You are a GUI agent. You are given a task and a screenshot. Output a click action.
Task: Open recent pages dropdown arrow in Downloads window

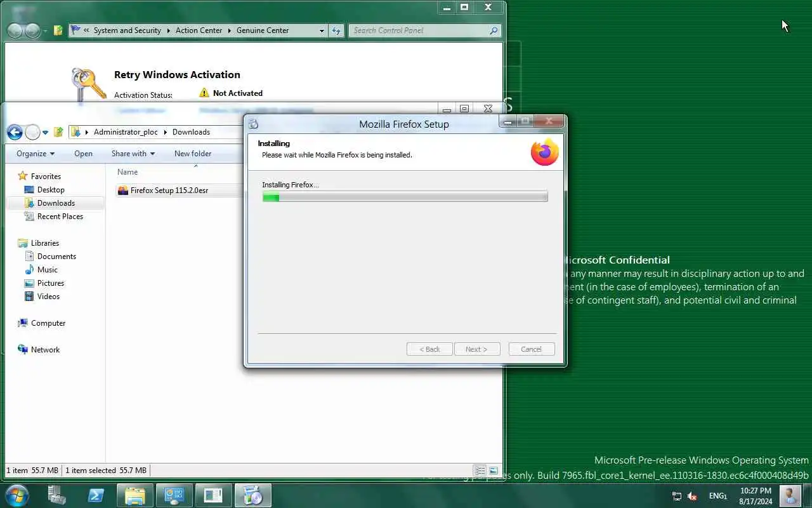point(45,133)
